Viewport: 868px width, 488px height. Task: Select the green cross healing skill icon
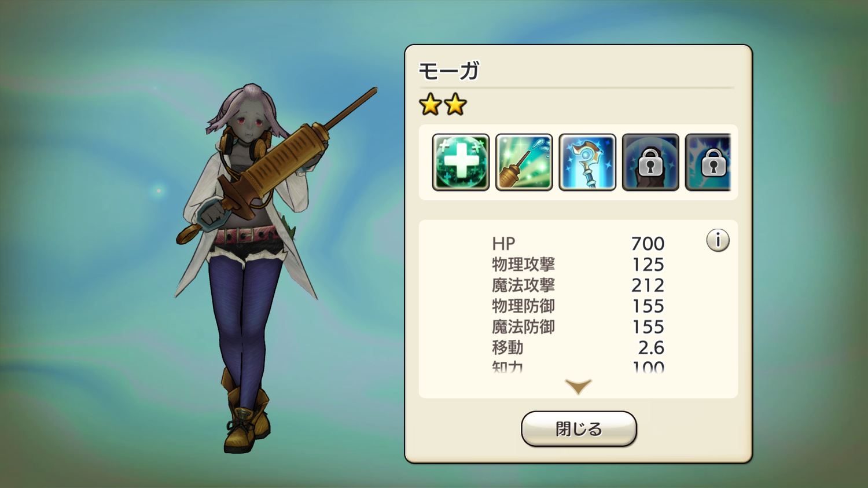coord(461,162)
